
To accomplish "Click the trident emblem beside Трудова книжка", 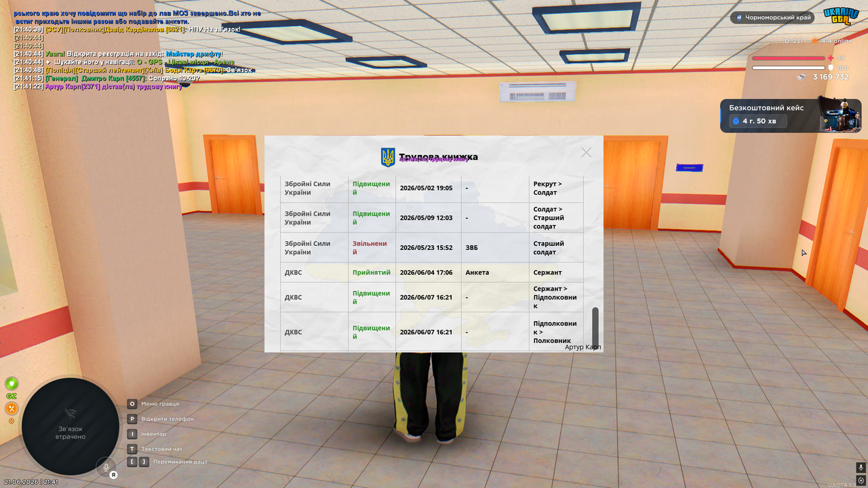I will click(388, 157).
